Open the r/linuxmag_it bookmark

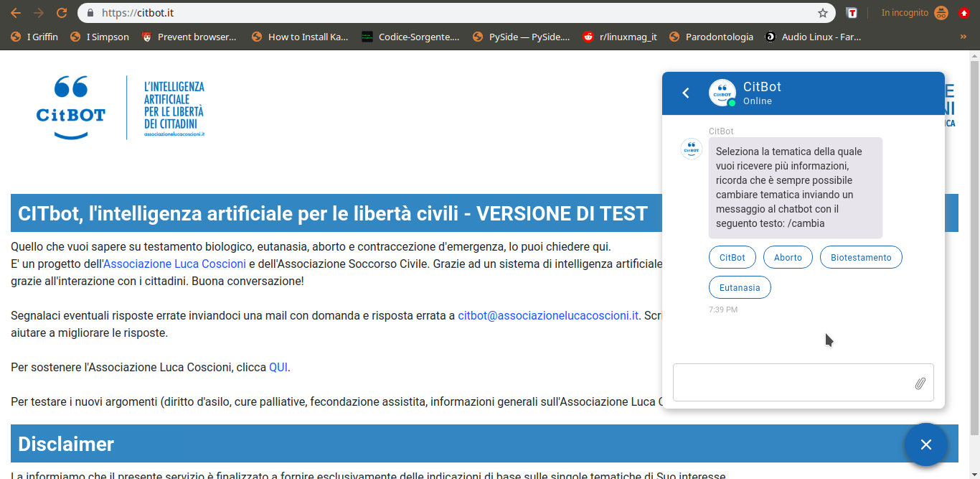(620, 37)
